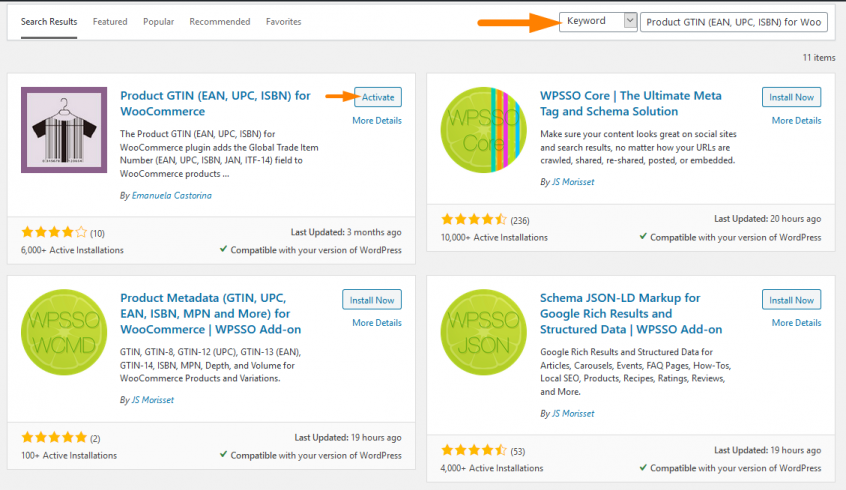
Task: View More Details for WPSSO Core
Action: click(796, 120)
